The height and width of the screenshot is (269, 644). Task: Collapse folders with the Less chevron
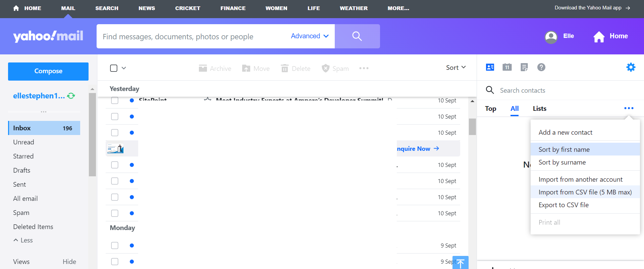tap(16, 240)
